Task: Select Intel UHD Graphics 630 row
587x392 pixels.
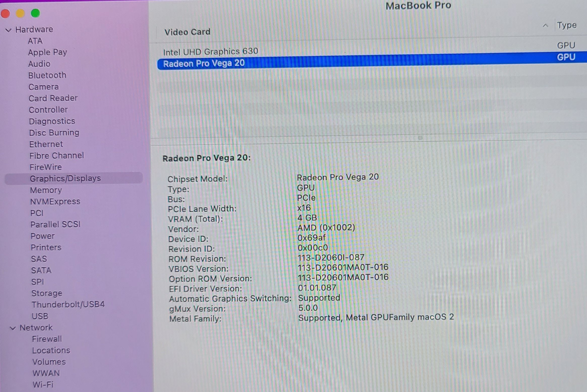Action: point(211,52)
